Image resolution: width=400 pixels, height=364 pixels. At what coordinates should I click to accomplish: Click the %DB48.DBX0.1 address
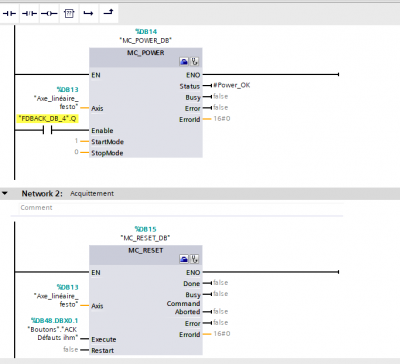(x=55, y=320)
